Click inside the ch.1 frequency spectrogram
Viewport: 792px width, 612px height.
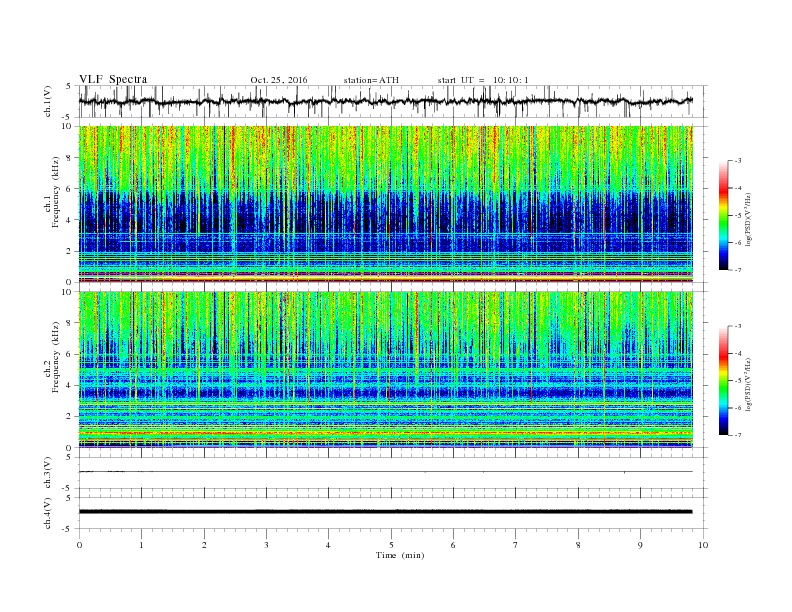coord(386,204)
